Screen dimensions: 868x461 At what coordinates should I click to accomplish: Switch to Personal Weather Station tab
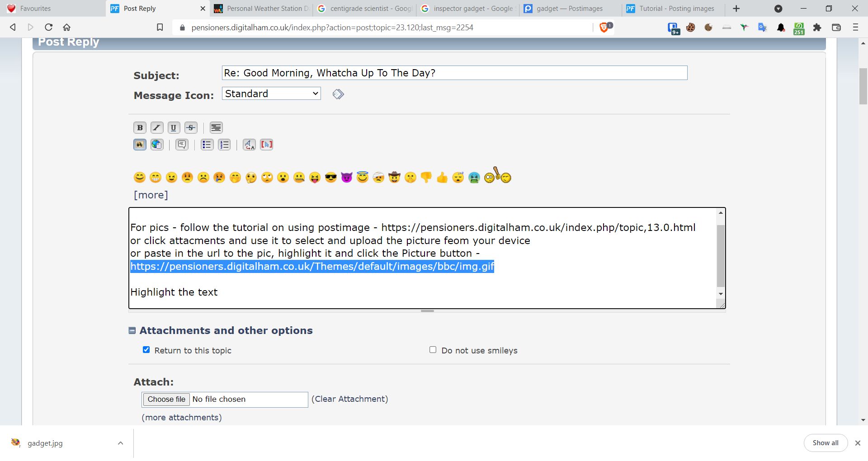261,9
